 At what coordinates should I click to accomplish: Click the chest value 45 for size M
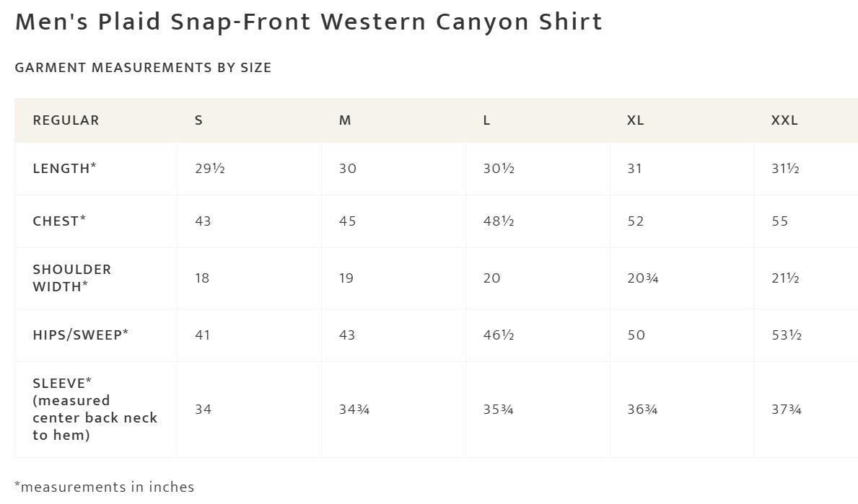click(x=347, y=221)
